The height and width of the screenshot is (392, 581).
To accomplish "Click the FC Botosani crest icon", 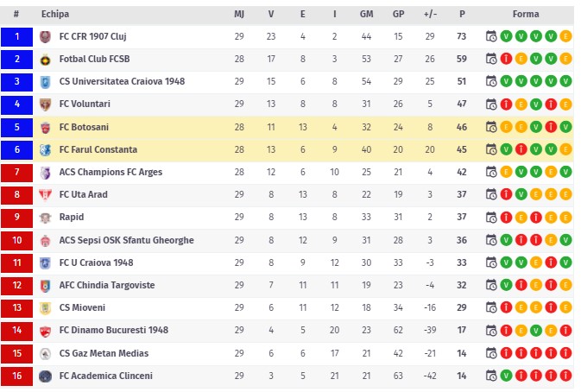I will [45, 127].
